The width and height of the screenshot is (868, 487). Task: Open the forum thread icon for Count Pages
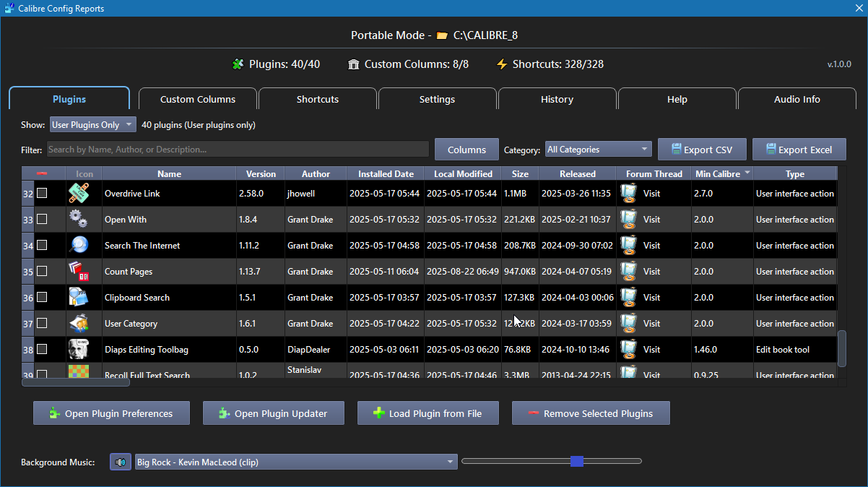(629, 272)
